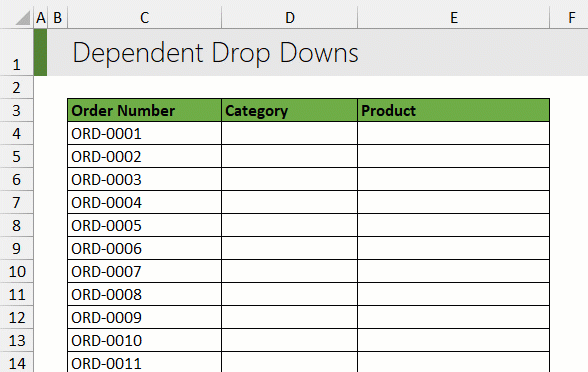This screenshot has width=588, height=372.
Task: Click the Product cell for ORD-0003
Action: coord(454,179)
